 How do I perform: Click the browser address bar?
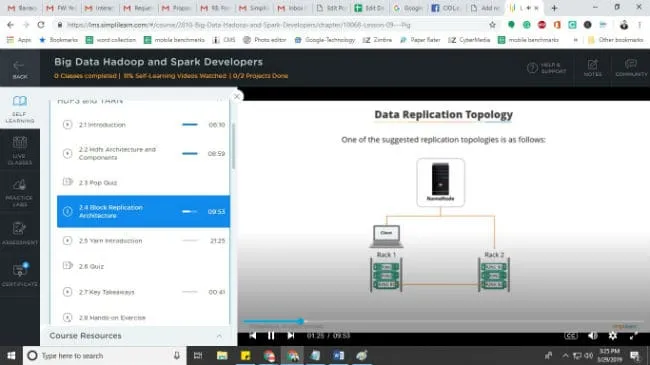pyautogui.click(x=274, y=25)
